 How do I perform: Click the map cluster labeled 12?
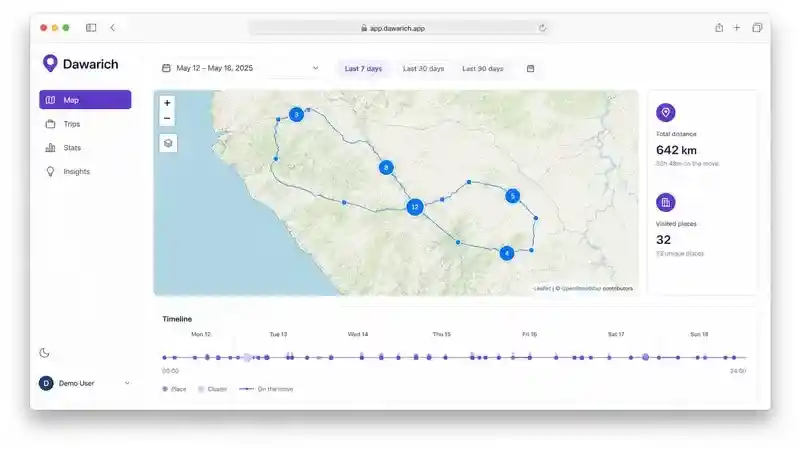415,207
